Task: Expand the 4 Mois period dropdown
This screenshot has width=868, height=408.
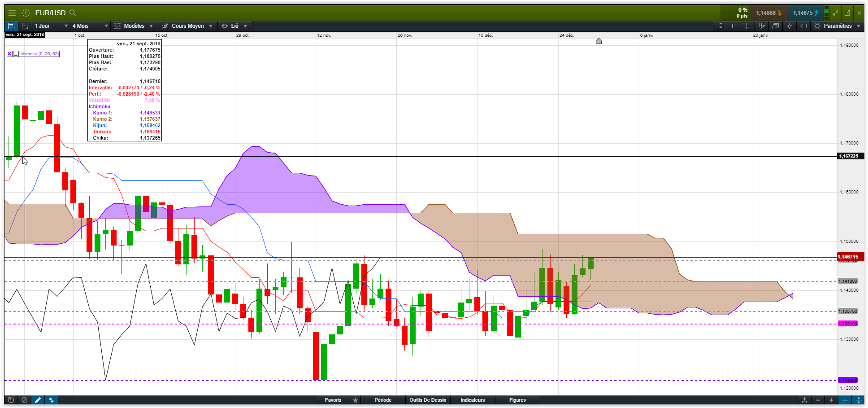Action: point(90,26)
